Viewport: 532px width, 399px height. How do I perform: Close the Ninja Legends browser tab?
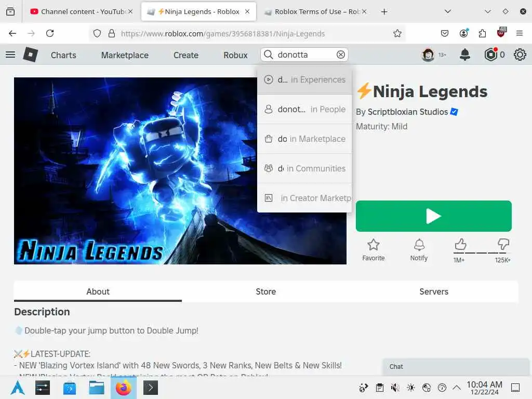click(x=247, y=11)
